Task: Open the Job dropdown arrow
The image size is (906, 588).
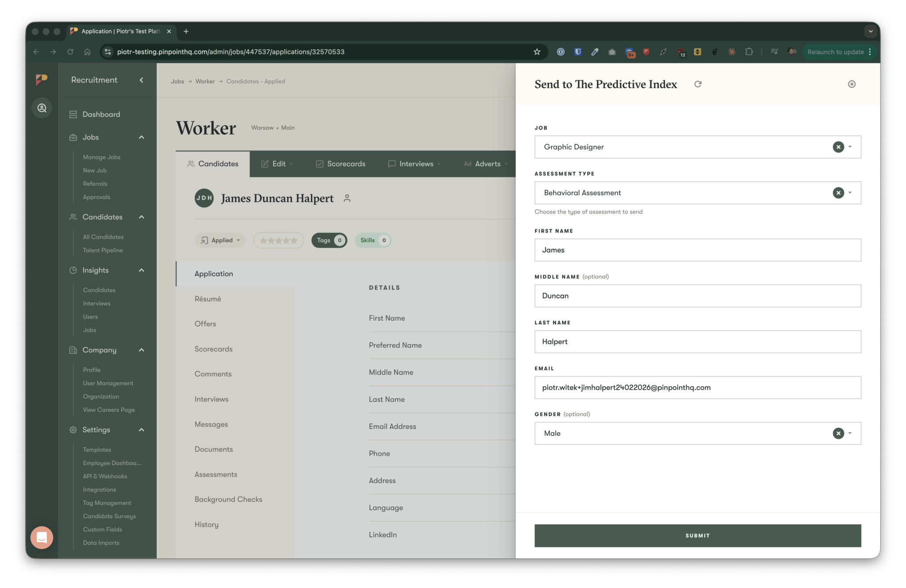Action: click(850, 147)
